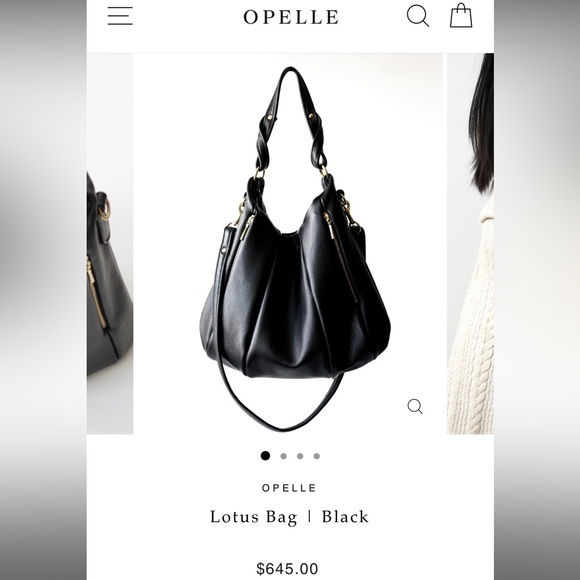Tap the search magnifier in header
The height and width of the screenshot is (580, 580).
tap(418, 16)
